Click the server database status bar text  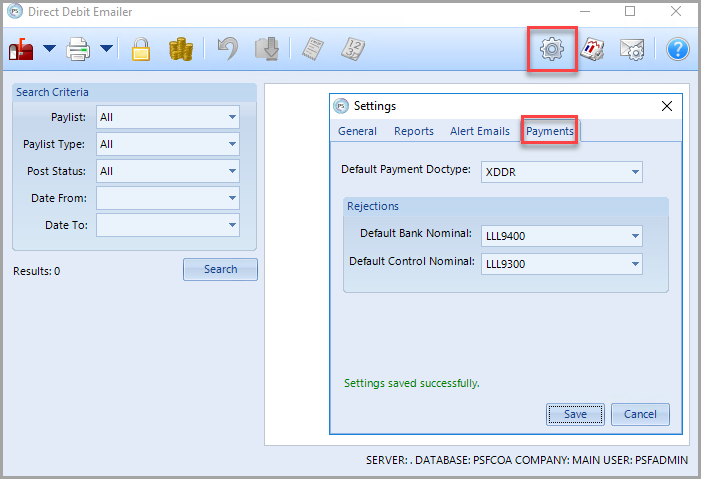(x=527, y=460)
